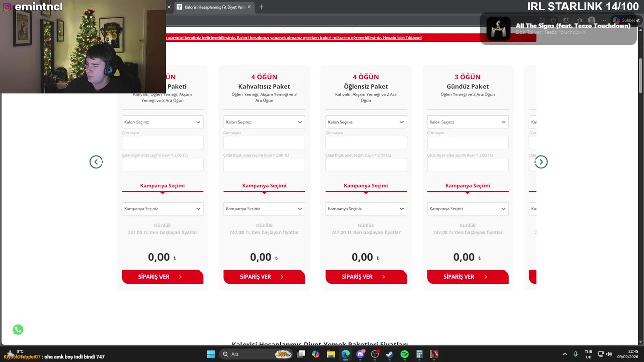Open volume settings from tray speaker icon
The image size is (644, 362).
pyautogui.click(x=609, y=354)
